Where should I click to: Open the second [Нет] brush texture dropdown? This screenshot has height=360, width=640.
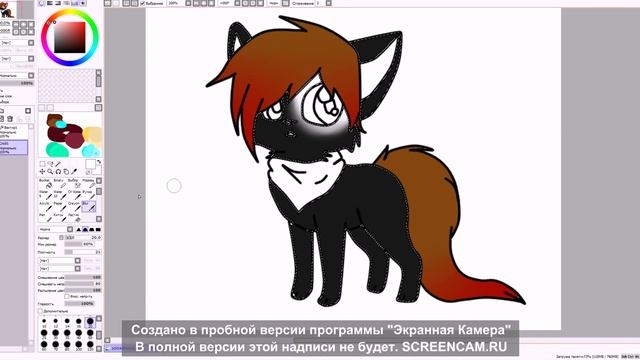[x=59, y=269]
